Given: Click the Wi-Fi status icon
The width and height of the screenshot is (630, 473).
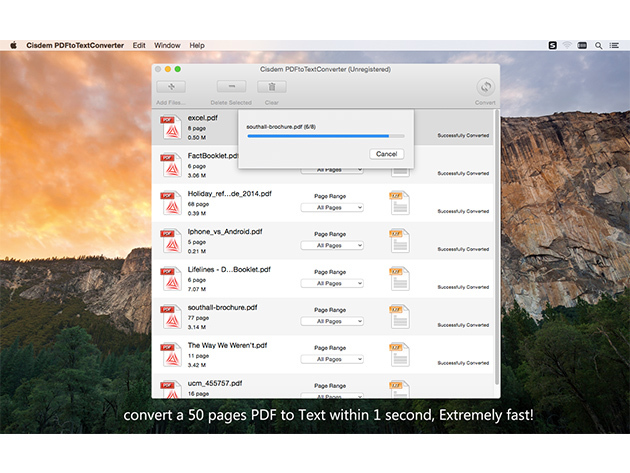Looking at the screenshot, I should (x=567, y=45).
